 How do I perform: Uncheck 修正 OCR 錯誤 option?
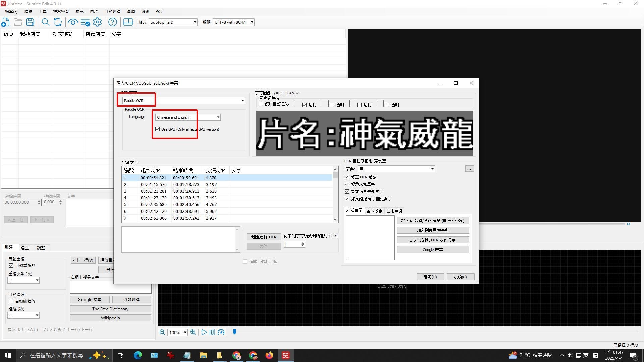tap(347, 177)
